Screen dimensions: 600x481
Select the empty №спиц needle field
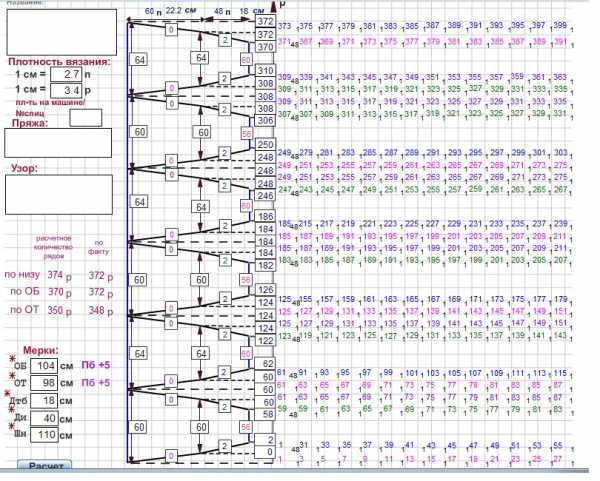(86, 117)
